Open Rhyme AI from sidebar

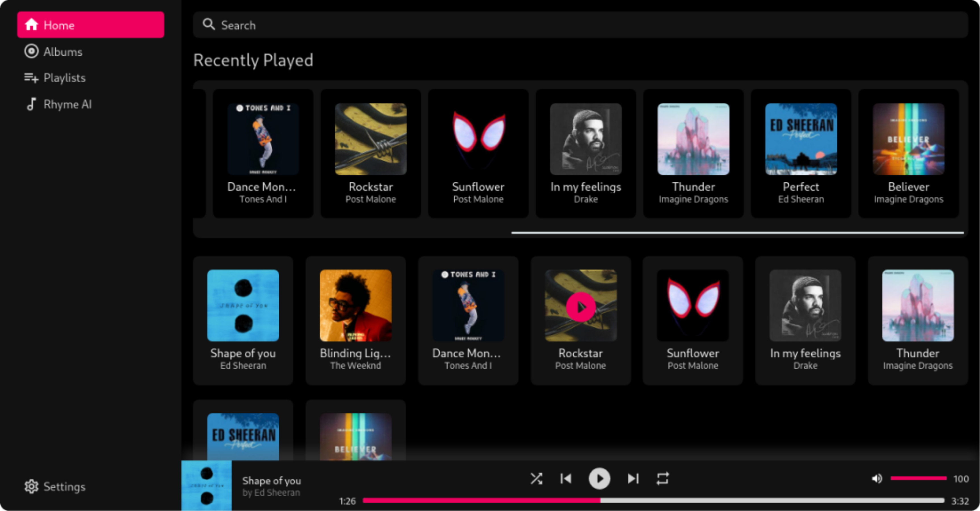click(91, 104)
